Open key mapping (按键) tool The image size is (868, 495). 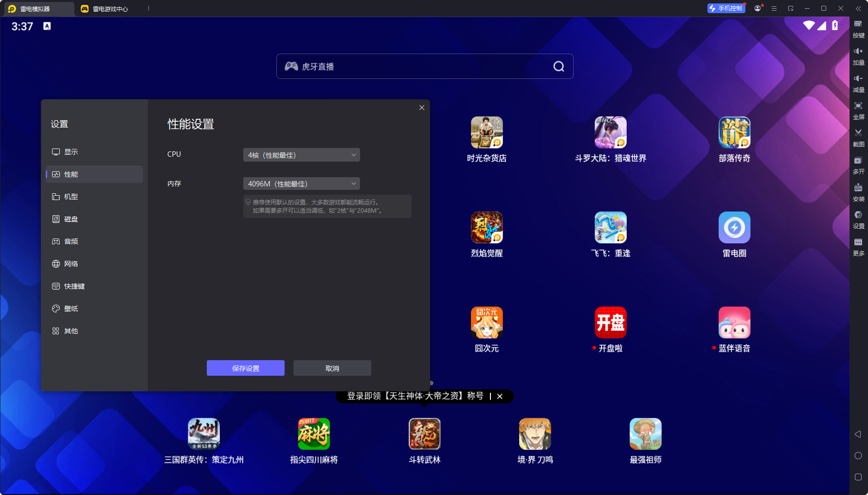(x=858, y=24)
